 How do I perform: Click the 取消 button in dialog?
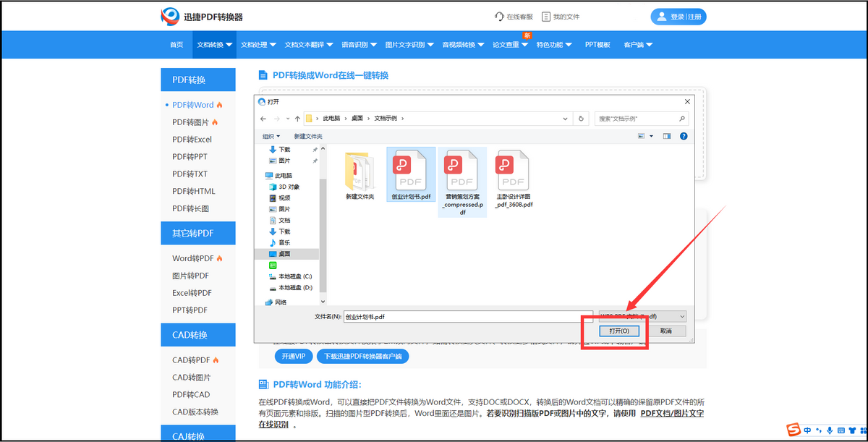[666, 331]
